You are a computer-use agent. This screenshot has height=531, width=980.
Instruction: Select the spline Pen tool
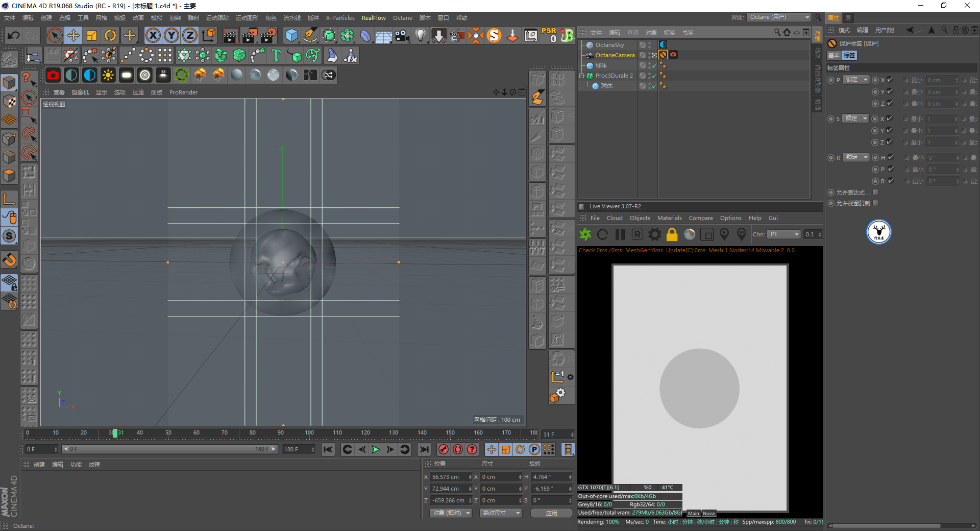310,35
